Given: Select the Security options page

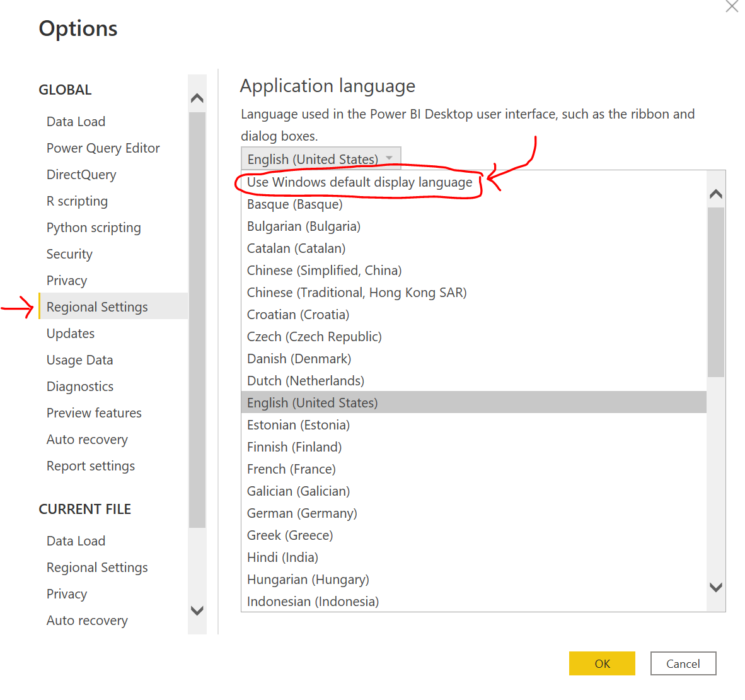Looking at the screenshot, I should 69,254.
